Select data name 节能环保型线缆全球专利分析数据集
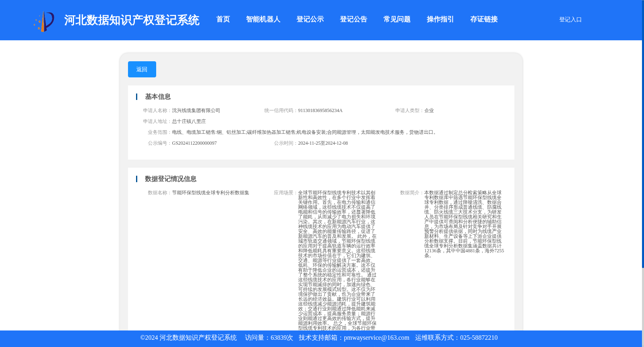The width and height of the screenshot is (644, 347). pyautogui.click(x=211, y=193)
